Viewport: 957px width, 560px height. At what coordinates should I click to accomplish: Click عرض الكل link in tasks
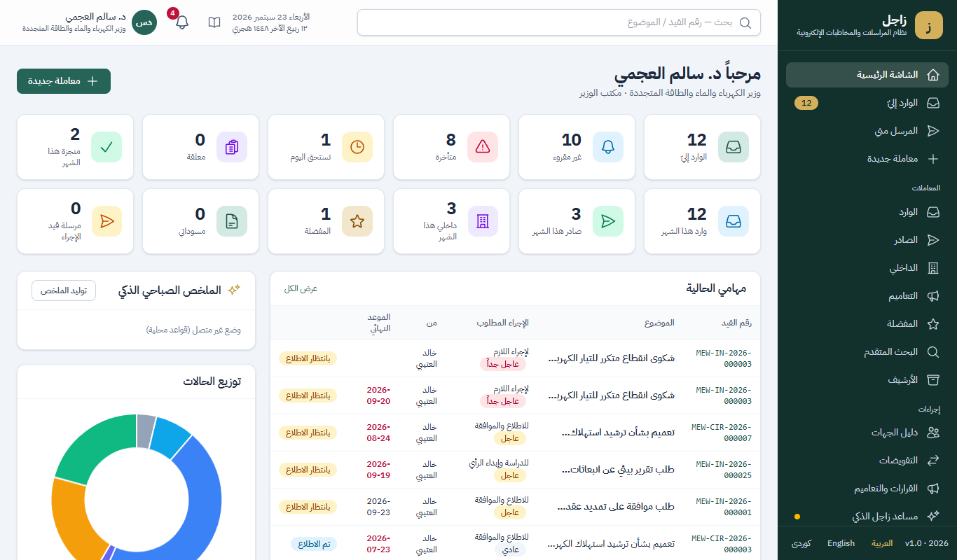click(x=301, y=288)
